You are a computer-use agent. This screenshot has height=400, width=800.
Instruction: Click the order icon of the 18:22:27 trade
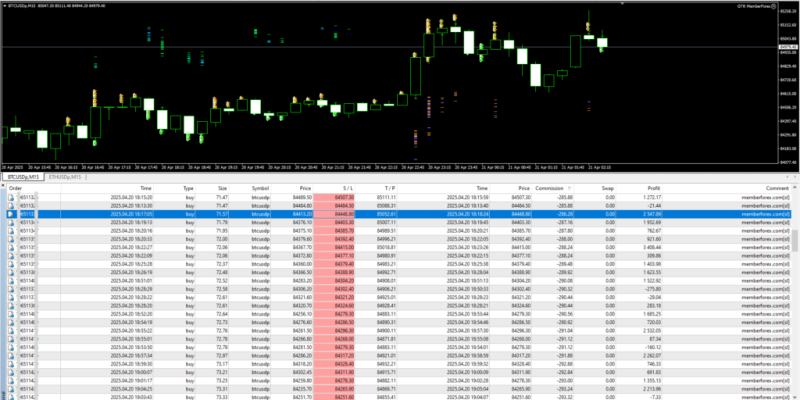[x=12, y=247]
